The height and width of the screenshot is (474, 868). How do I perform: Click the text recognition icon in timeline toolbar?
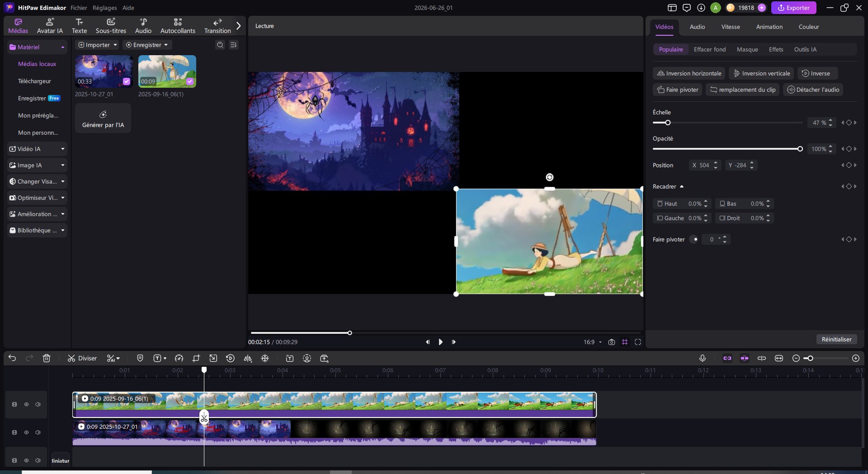click(x=290, y=358)
